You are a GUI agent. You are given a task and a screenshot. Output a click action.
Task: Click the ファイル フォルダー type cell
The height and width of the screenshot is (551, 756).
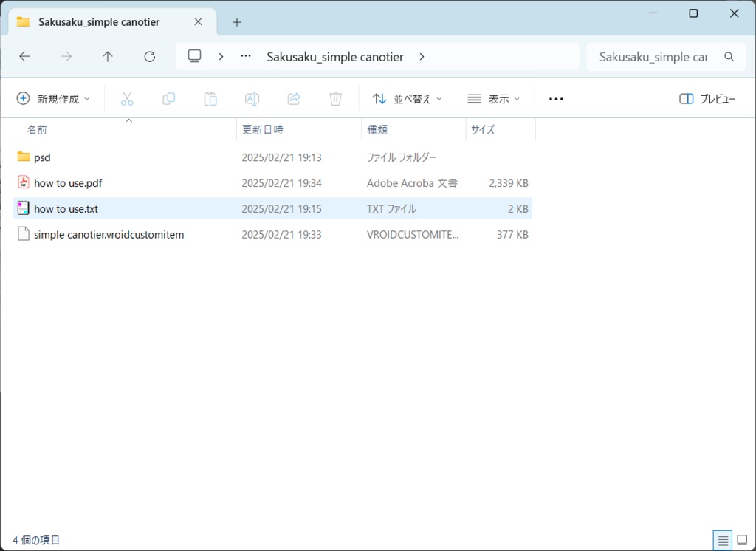[x=401, y=157]
